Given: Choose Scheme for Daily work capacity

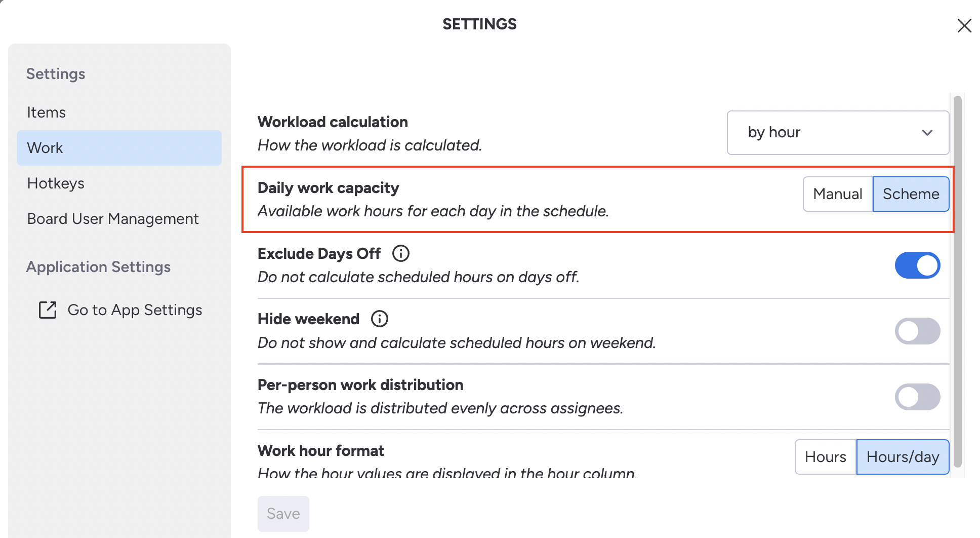Looking at the screenshot, I should point(910,194).
